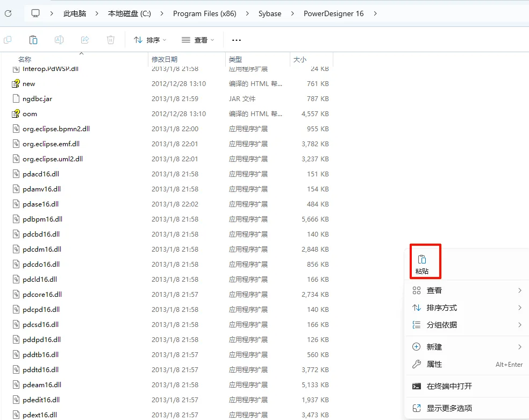The height and width of the screenshot is (420, 529).
Task: Click the computer monitor icon in breadcrumb
Action: [35, 13]
